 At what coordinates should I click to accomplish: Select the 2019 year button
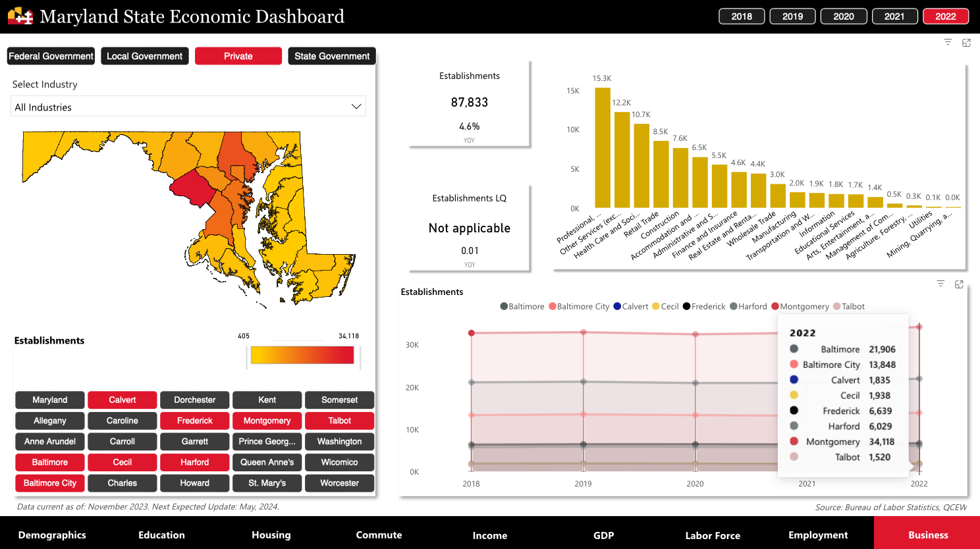tap(792, 16)
